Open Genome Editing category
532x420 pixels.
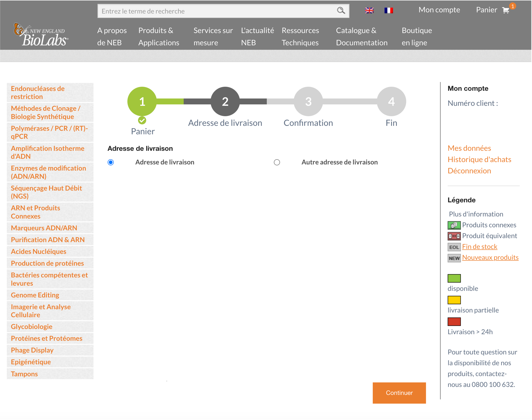[x=50, y=295]
